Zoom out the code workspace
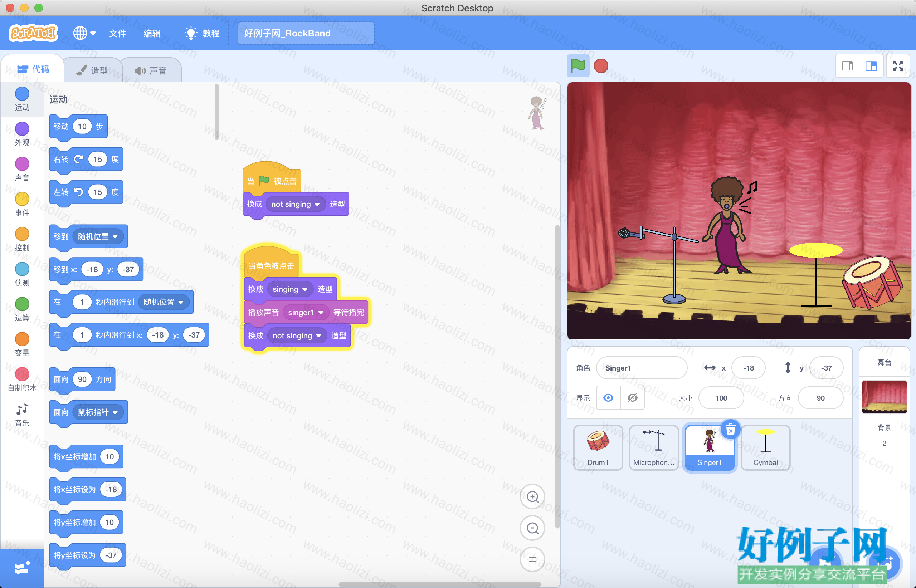This screenshot has width=916, height=588. (532, 528)
